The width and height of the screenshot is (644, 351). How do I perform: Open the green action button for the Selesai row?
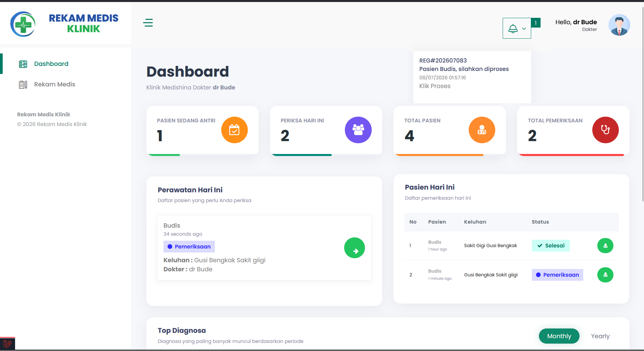point(605,246)
